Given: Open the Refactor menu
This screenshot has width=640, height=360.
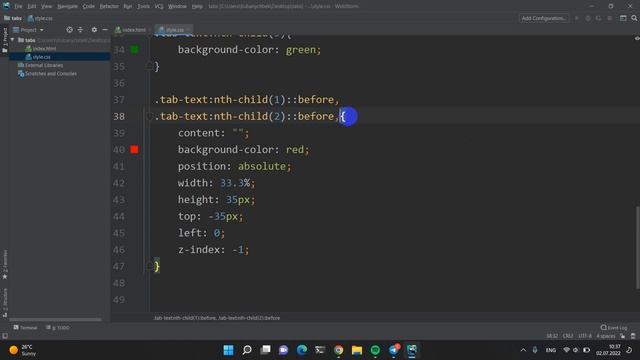Looking at the screenshot, I should click(x=109, y=7).
